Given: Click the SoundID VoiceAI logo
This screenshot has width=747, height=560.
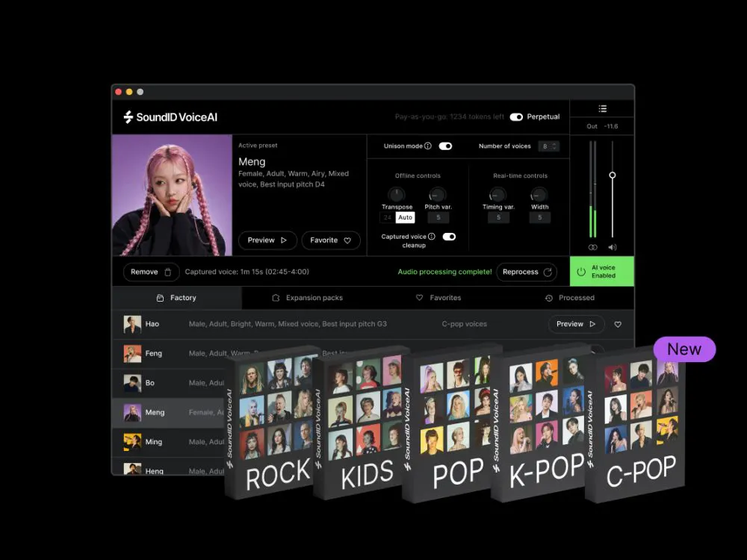Looking at the screenshot, I should click(170, 117).
